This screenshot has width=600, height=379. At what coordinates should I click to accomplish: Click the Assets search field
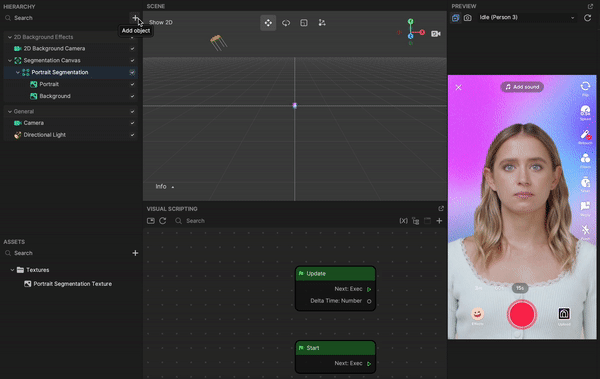pos(67,253)
